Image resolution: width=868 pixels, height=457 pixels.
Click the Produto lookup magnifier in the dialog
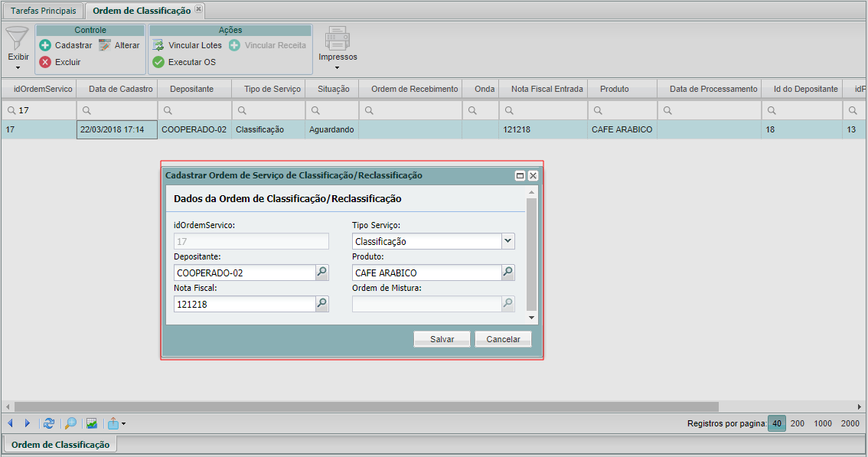[508, 272]
